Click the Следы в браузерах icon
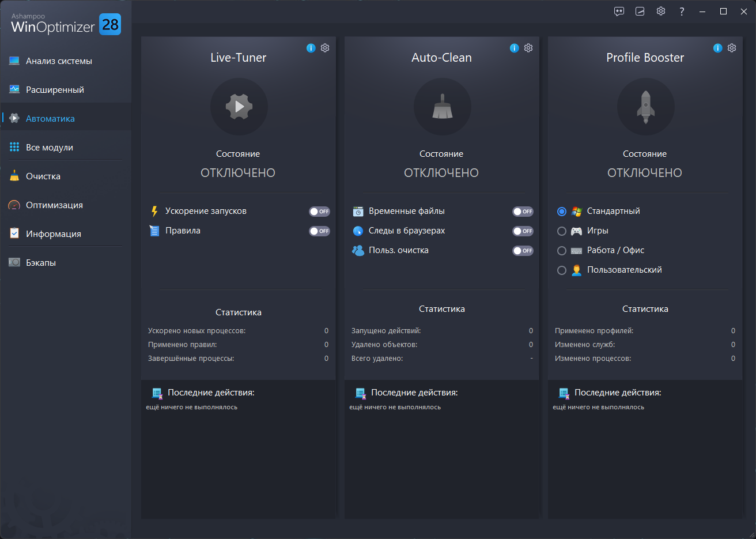Image resolution: width=756 pixels, height=539 pixels. 358,231
